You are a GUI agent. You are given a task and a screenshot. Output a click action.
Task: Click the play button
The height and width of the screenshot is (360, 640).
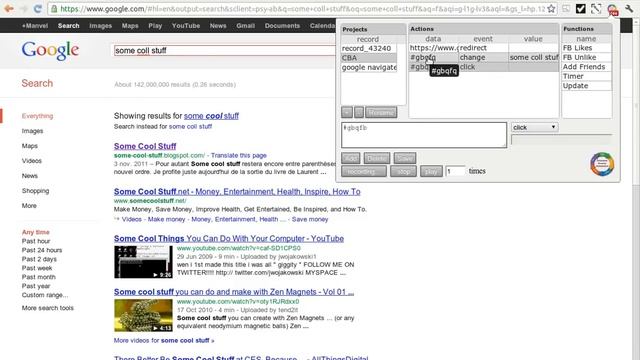coord(431,171)
